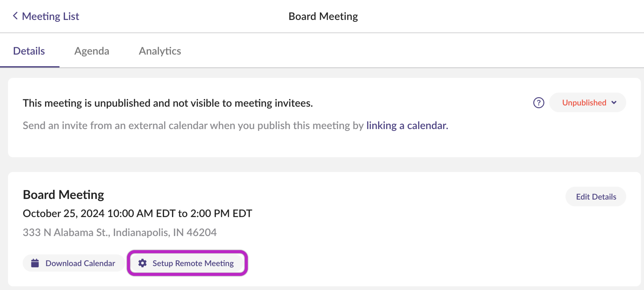This screenshot has width=644, height=290.
Task: Click the gear icon on Setup Remote Meeting
Action: coord(142,263)
